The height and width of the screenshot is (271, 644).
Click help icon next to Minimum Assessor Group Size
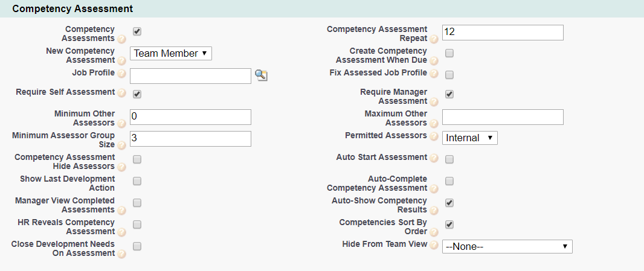coord(121,145)
